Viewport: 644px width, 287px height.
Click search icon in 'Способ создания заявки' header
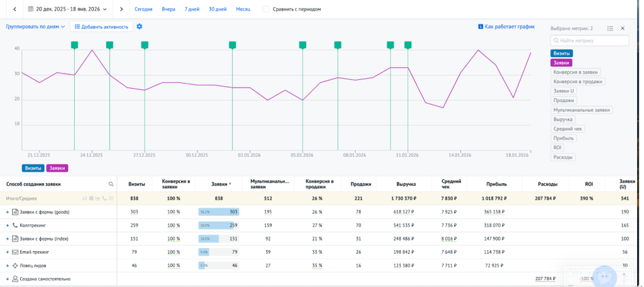(x=111, y=184)
